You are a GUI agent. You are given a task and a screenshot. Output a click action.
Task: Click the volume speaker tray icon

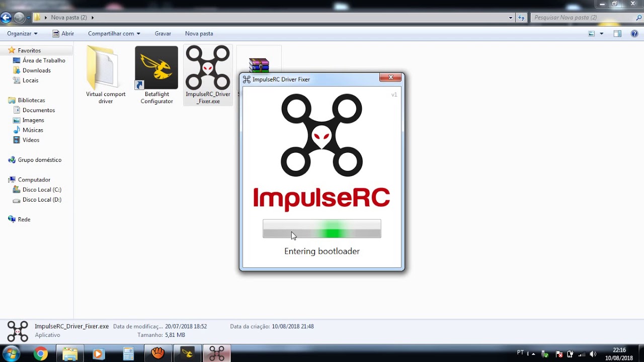[x=593, y=354]
